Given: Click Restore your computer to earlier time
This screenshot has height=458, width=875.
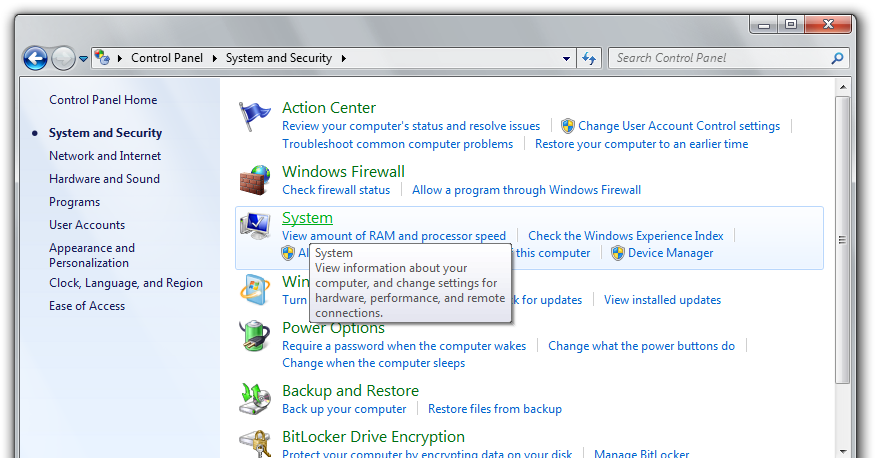Looking at the screenshot, I should (642, 144).
